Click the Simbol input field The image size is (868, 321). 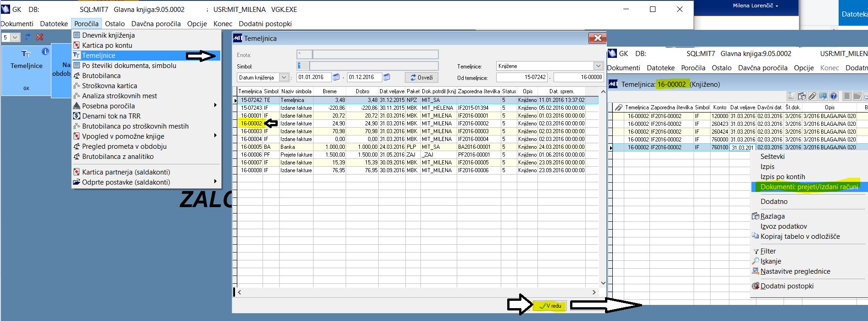(x=368, y=66)
